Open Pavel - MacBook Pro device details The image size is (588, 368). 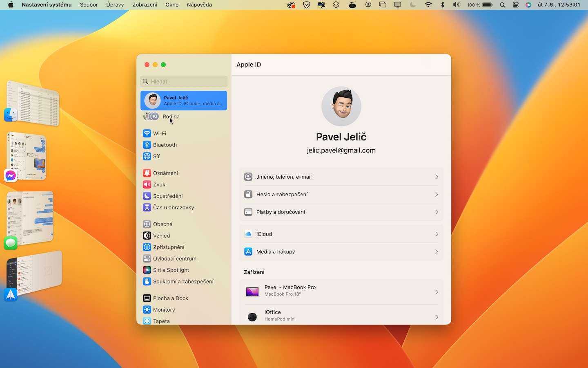(341, 292)
